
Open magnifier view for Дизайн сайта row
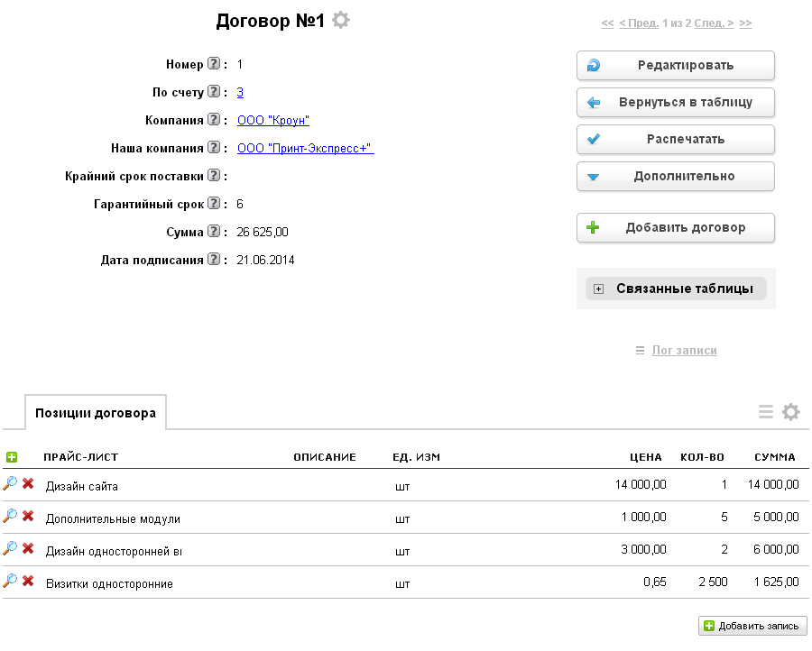(x=10, y=484)
